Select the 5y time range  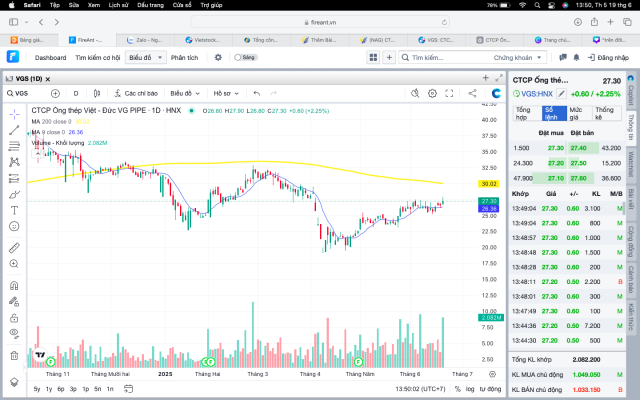(37, 389)
